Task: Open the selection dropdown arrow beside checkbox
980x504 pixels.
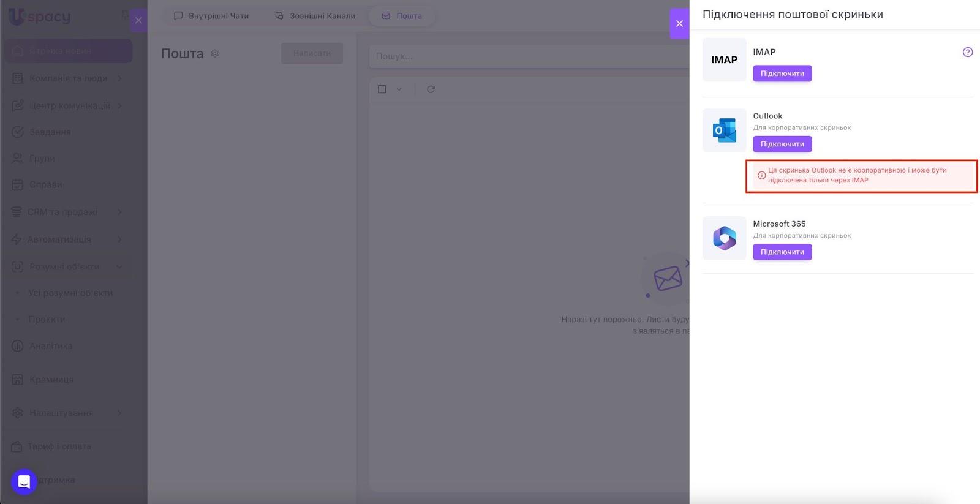Action: (x=399, y=89)
